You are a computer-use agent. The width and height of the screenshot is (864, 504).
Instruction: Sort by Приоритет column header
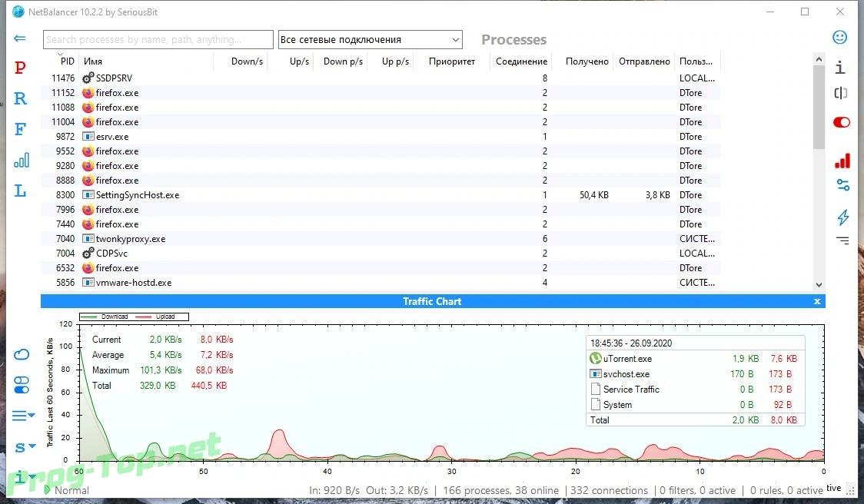[x=452, y=61]
